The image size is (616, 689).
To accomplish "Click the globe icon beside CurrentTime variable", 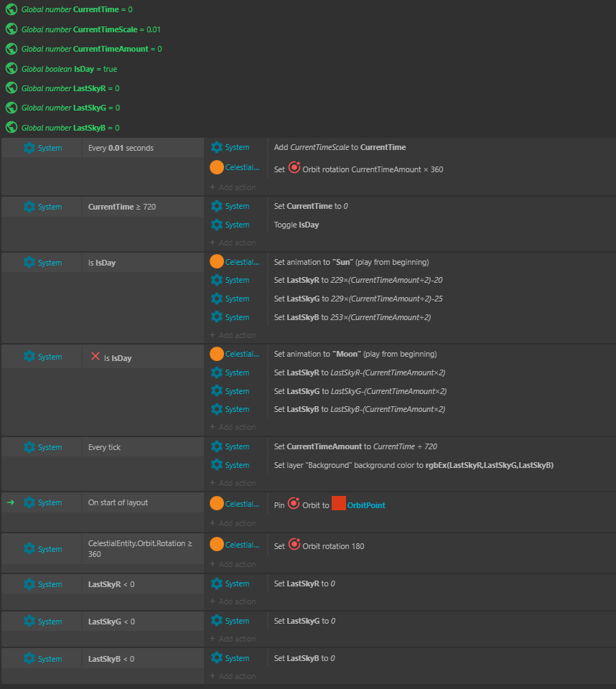I will (x=11, y=9).
